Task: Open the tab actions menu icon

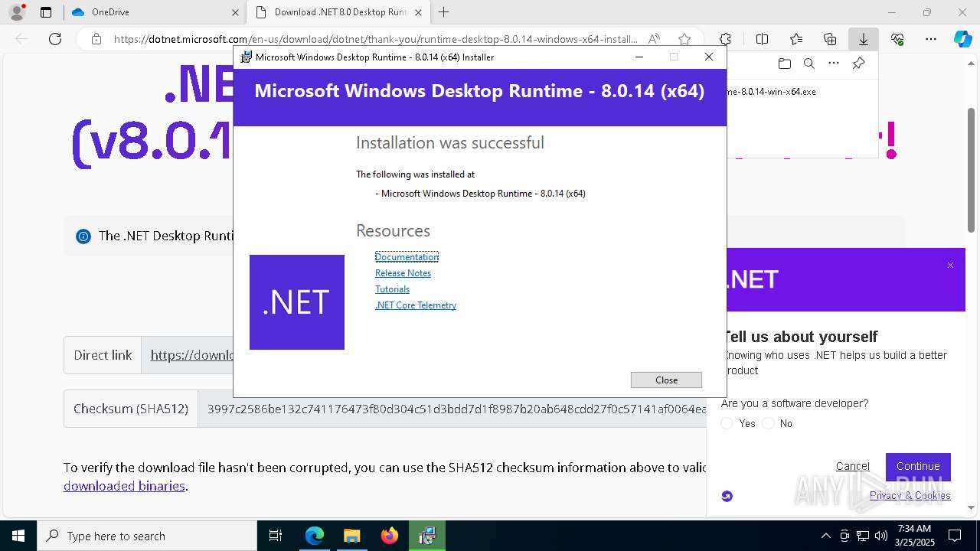Action: tap(46, 12)
